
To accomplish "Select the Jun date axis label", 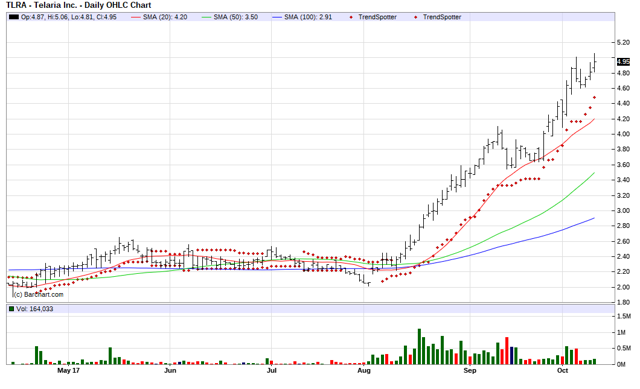I will coord(170,370).
